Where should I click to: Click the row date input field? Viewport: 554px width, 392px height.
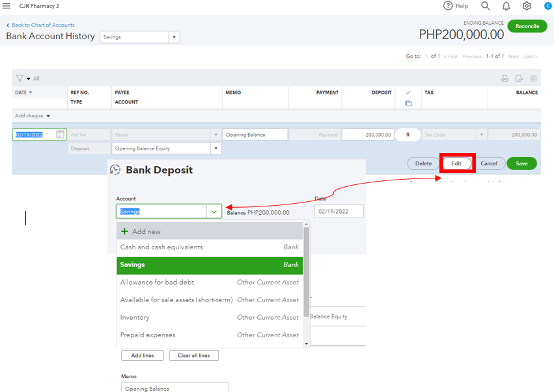pyautogui.click(x=35, y=135)
